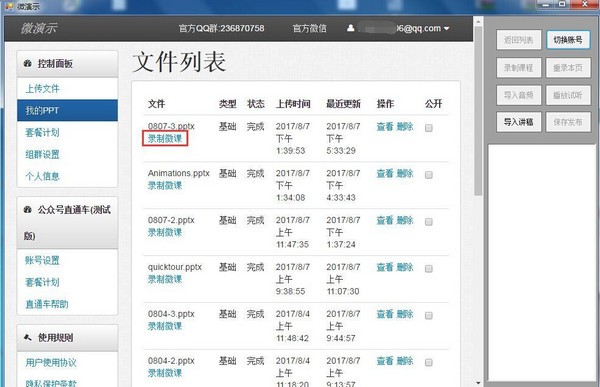Click the 微演示 logo in header

point(39,28)
